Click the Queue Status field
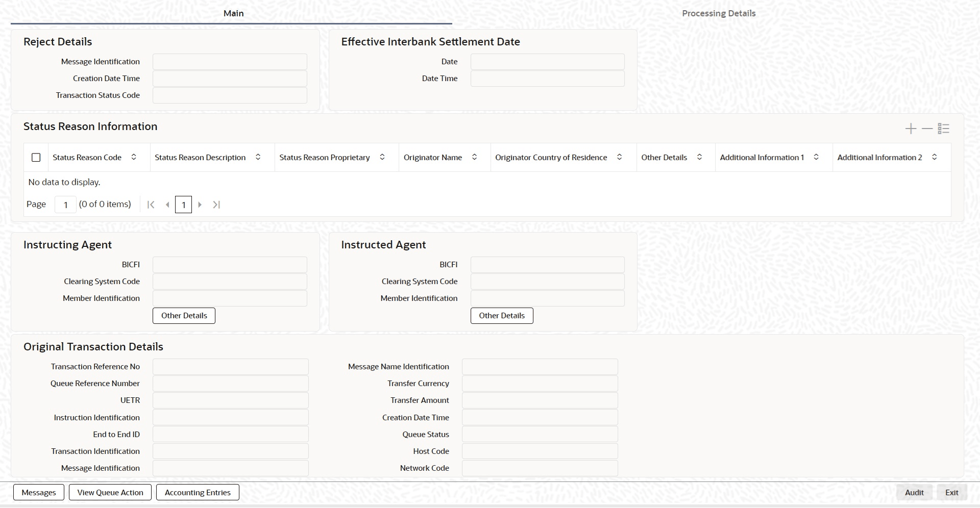Viewport: 980px width, 508px height. coord(540,434)
